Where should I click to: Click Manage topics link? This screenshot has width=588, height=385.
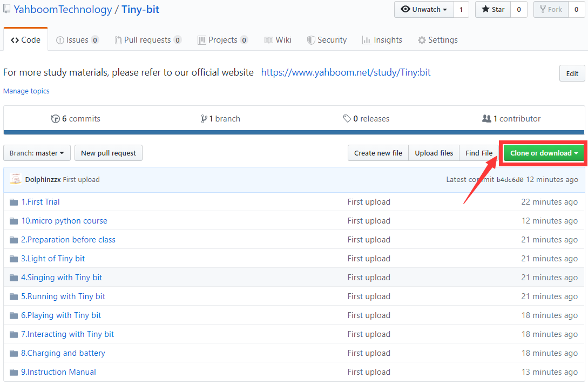point(26,91)
